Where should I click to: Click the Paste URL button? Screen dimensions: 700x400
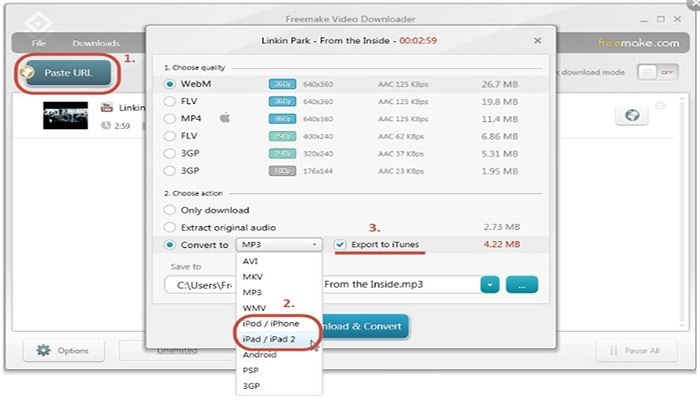[x=67, y=73]
